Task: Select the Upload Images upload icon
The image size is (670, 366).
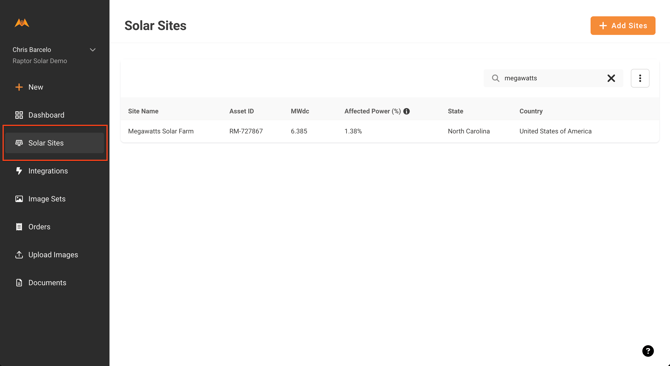Action: [19, 255]
